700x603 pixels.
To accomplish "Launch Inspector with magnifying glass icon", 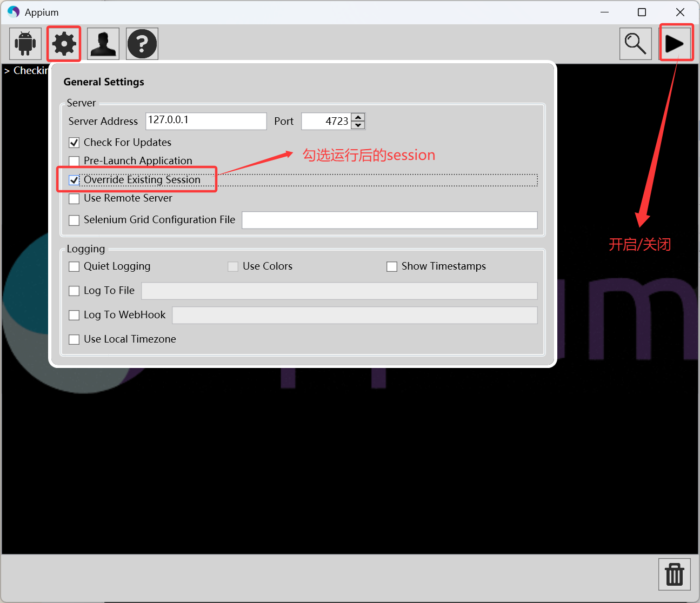I will tap(636, 44).
